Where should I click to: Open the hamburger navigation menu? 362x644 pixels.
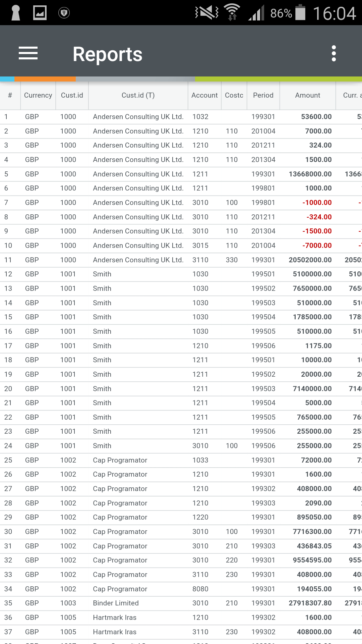coord(28,53)
